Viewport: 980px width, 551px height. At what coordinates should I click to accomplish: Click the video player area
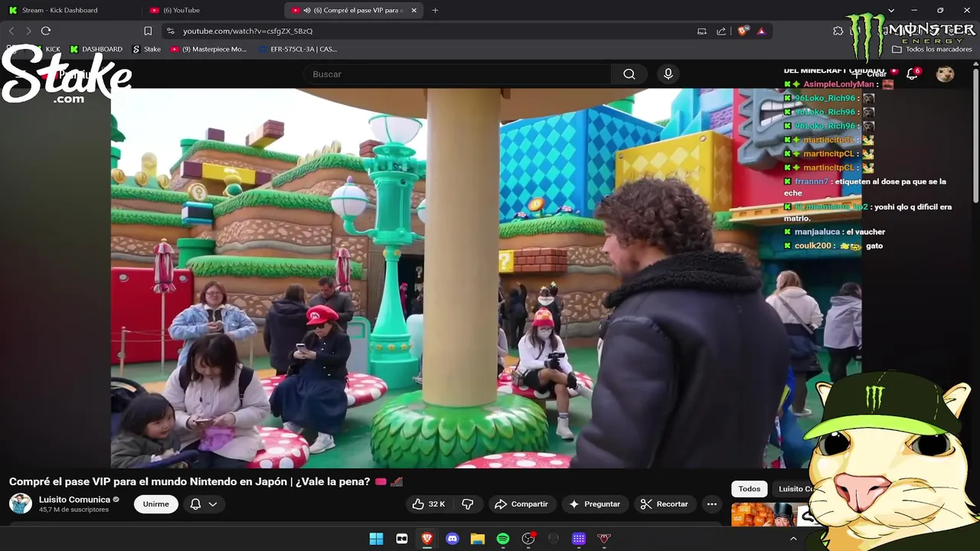(486, 278)
